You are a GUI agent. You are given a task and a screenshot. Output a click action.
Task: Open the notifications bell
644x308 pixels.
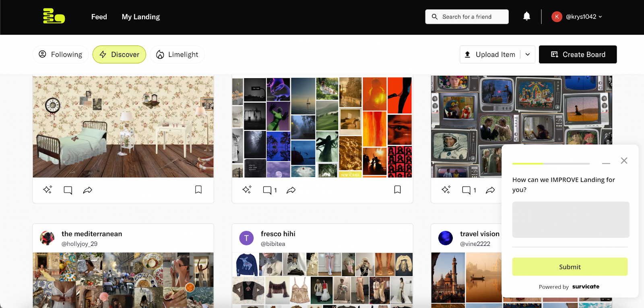click(526, 16)
